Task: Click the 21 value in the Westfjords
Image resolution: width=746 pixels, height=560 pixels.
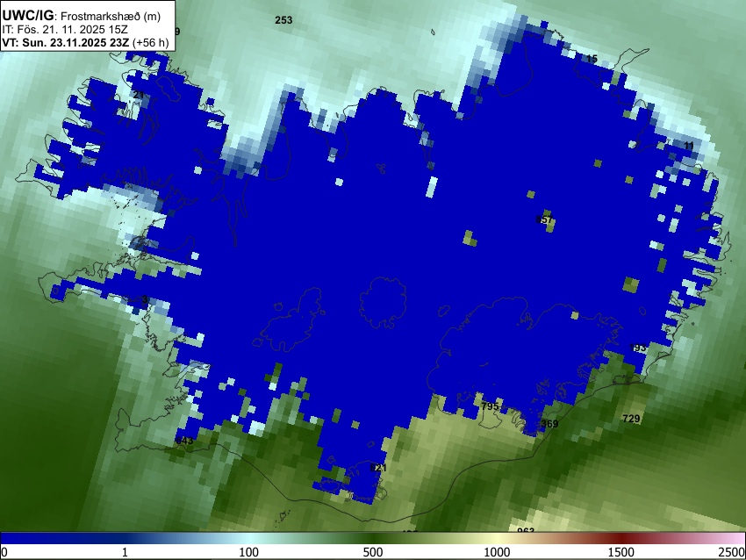Action: pos(139,95)
